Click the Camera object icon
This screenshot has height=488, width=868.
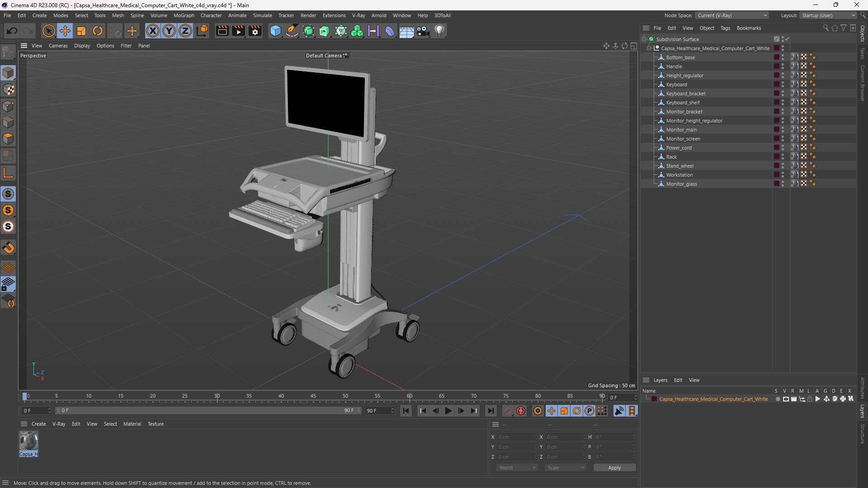click(423, 31)
